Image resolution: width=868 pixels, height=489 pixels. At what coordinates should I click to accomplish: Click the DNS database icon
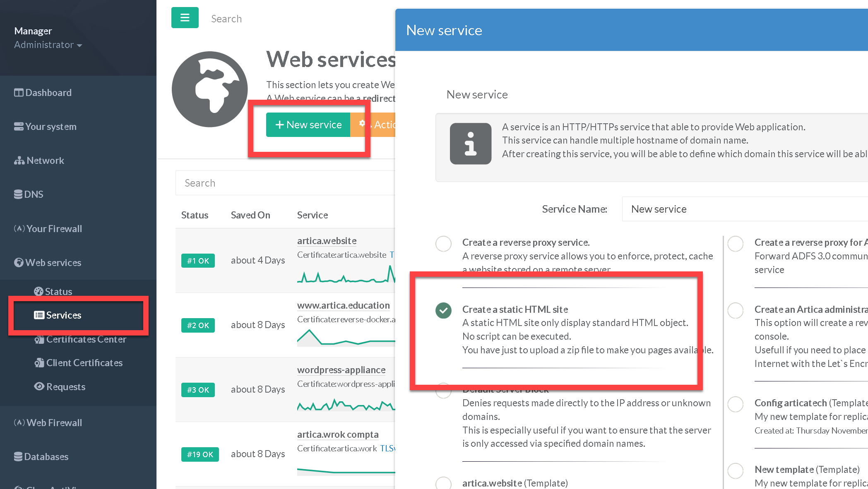pyautogui.click(x=18, y=194)
